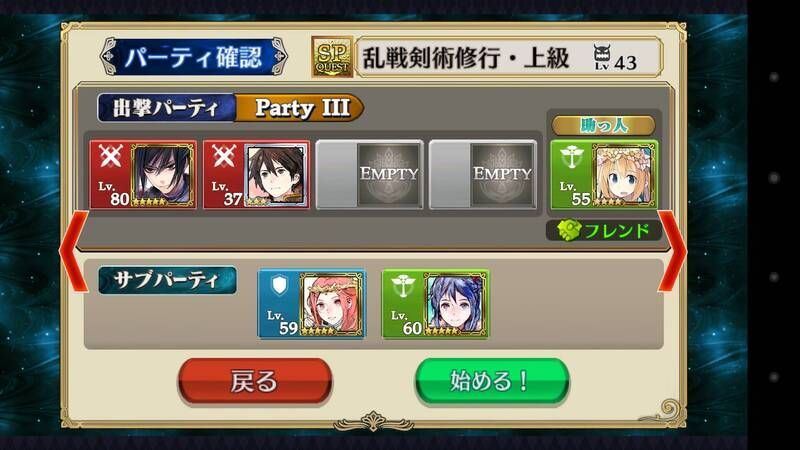This screenshot has width=800, height=450.
Task: Click the enemy Lv 43 demon icon
Action: click(x=602, y=57)
